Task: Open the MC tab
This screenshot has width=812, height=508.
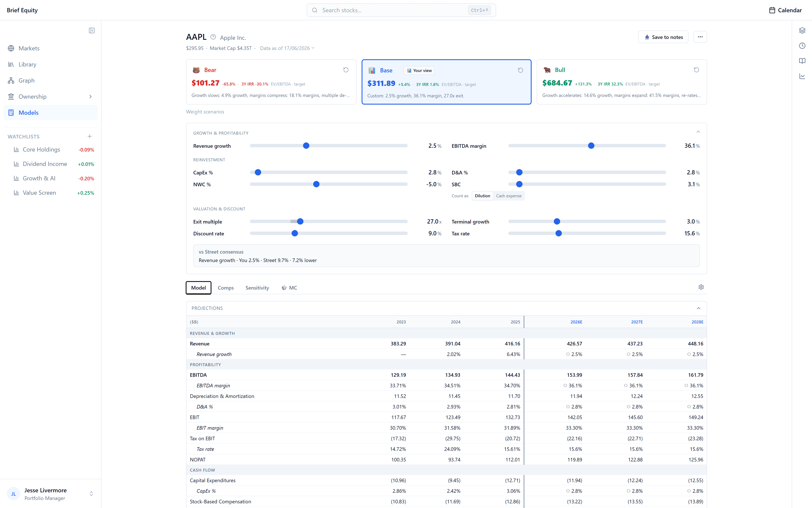Action: pyautogui.click(x=289, y=288)
